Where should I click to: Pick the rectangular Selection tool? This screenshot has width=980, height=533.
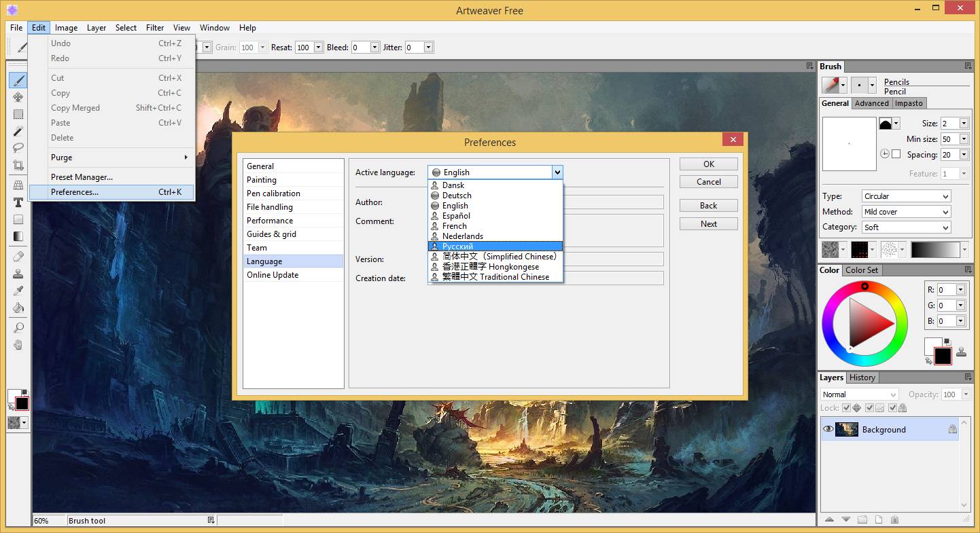18,114
